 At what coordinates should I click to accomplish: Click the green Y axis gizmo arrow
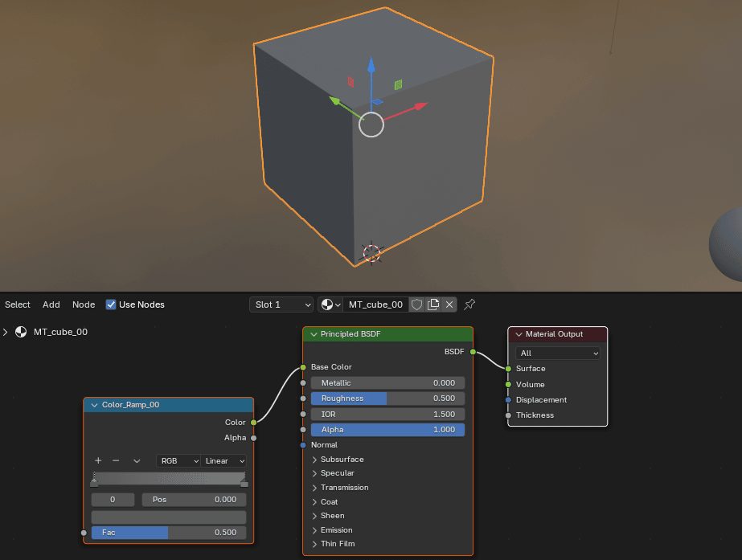tap(335, 100)
